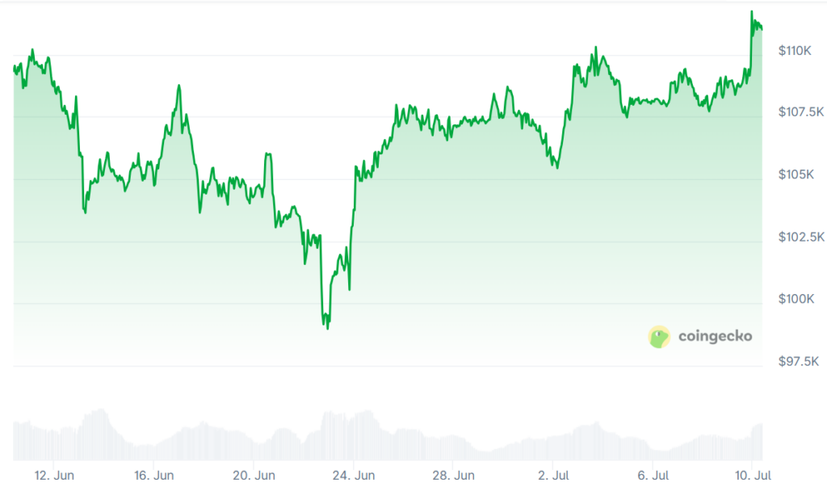
Task: Click the $97.5K price axis label
Action: [798, 362]
